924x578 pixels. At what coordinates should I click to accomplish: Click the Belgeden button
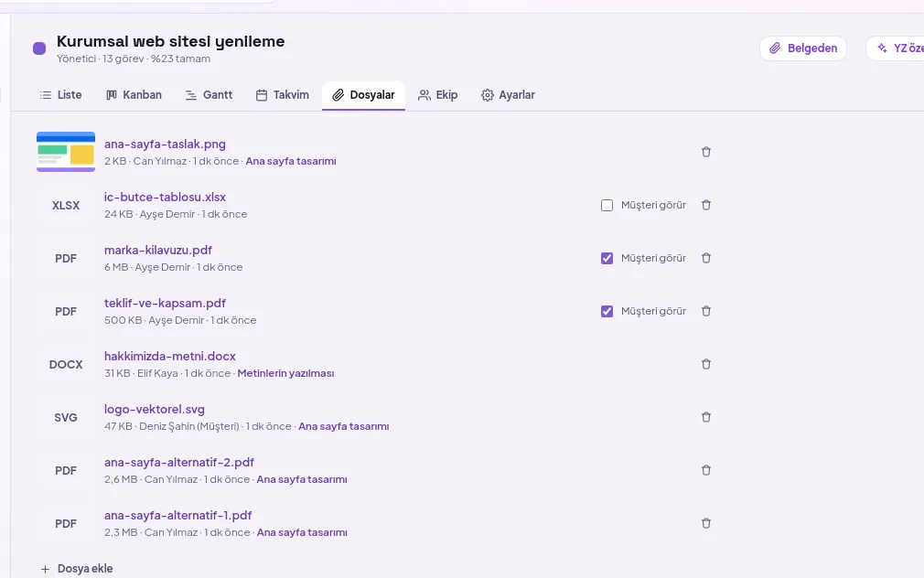pos(803,48)
